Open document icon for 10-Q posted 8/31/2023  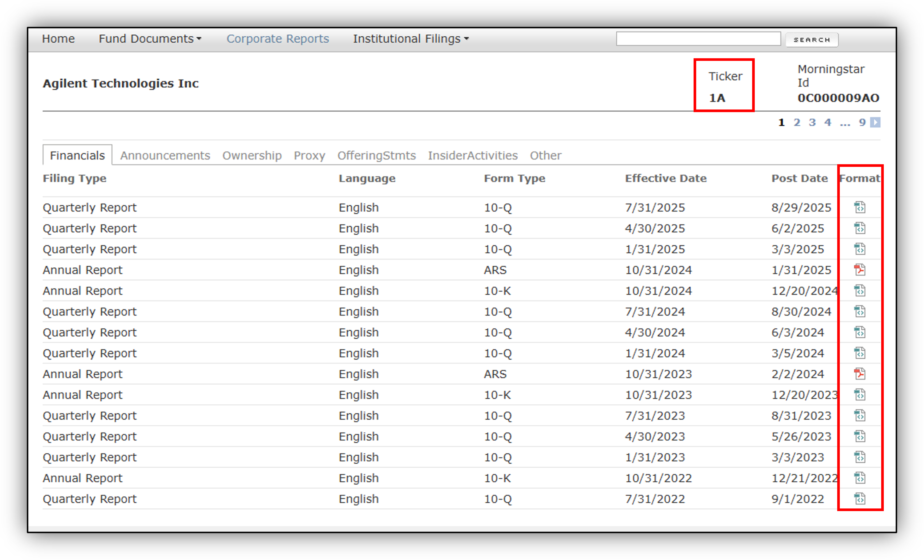coord(860,415)
